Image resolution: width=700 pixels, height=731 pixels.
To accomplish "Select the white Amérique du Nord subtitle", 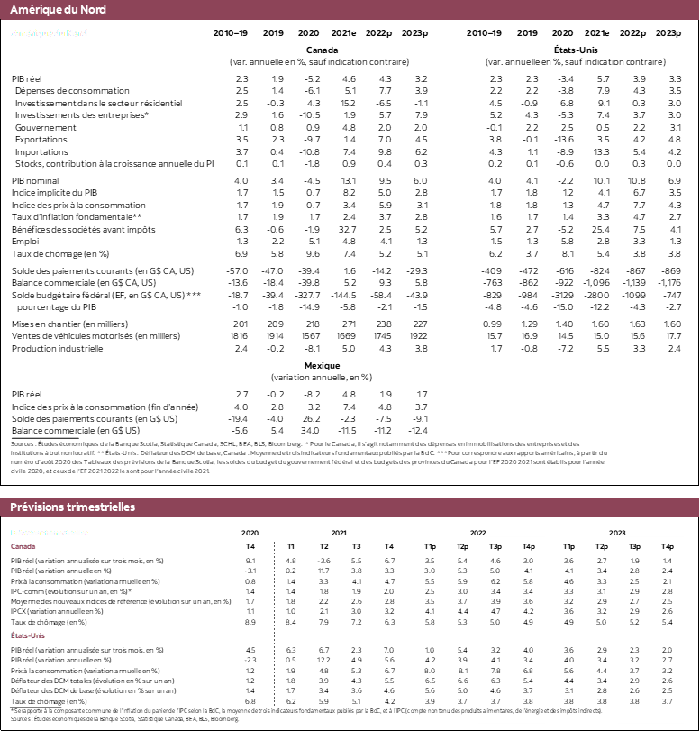I will coord(50,33).
